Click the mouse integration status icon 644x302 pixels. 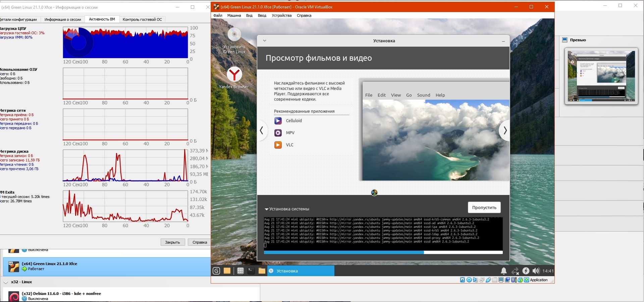520,280
